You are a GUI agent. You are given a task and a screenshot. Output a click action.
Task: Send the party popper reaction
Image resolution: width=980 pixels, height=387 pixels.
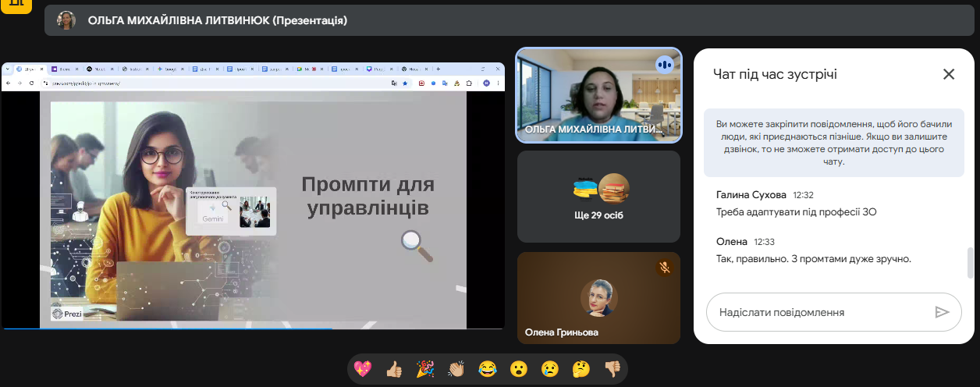click(425, 369)
